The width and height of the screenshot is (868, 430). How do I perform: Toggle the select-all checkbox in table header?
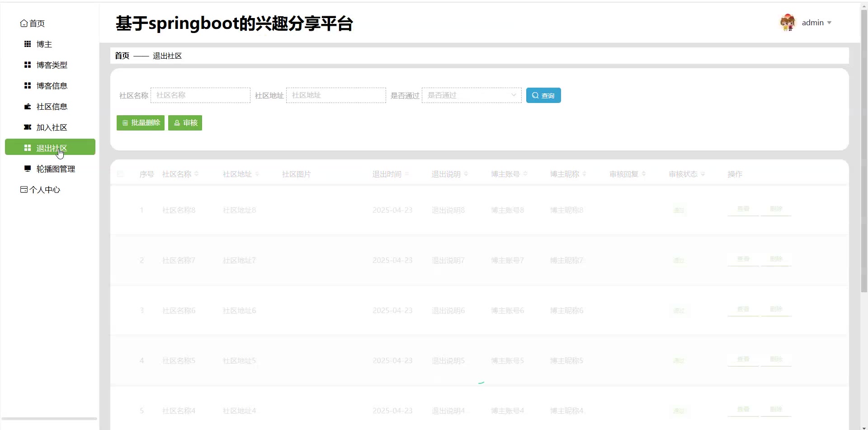[120, 174]
